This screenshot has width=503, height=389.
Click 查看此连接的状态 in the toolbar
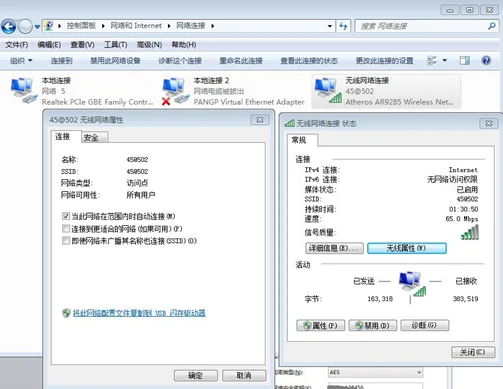(x=309, y=61)
